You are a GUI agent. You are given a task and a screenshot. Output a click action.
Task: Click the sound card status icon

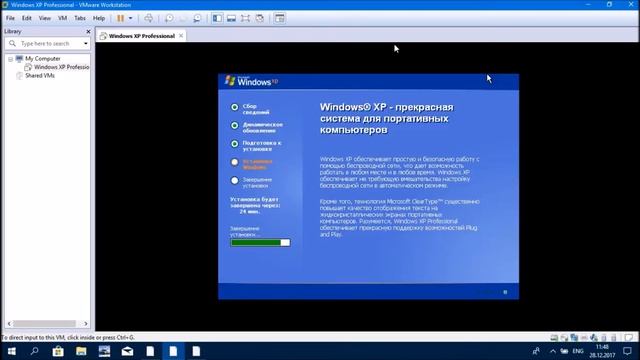[x=593, y=338]
